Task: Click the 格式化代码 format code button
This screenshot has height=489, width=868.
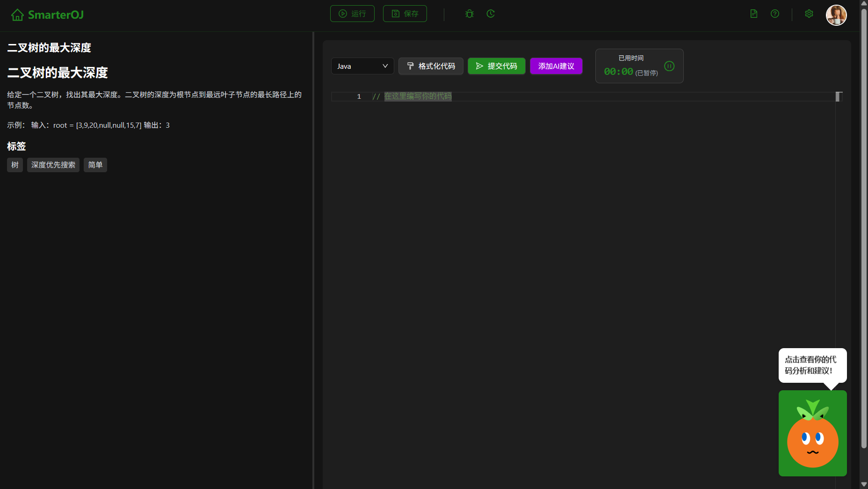Action: coord(431,66)
